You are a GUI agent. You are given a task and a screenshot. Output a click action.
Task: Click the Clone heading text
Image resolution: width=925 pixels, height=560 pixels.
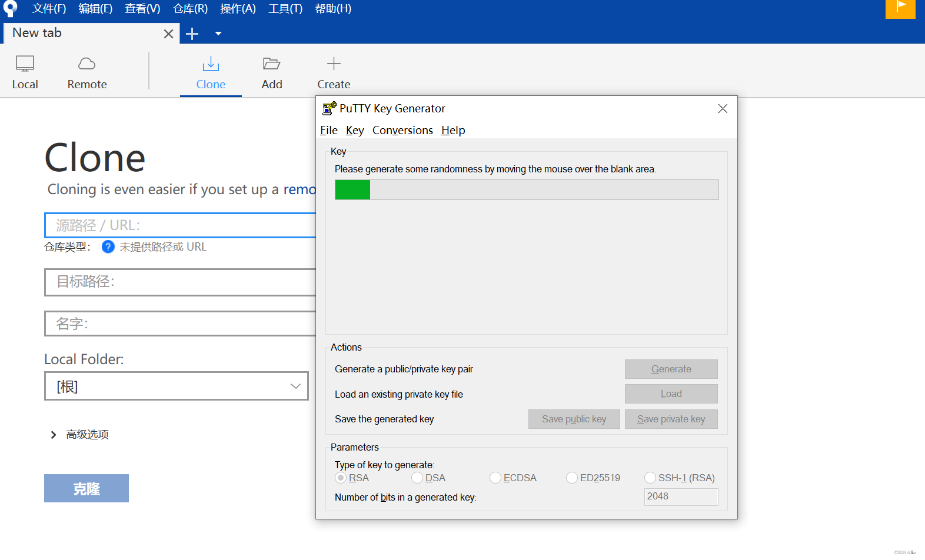pyautogui.click(x=95, y=158)
